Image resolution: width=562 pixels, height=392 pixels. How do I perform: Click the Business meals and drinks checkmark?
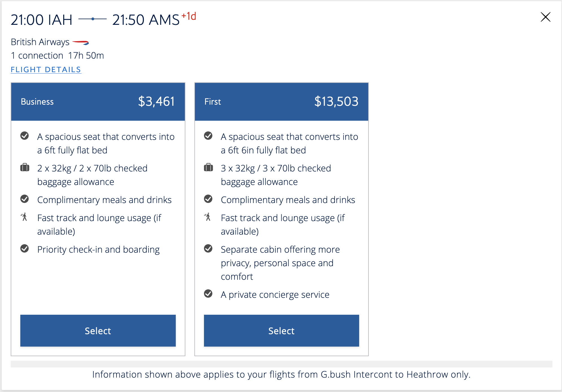click(25, 199)
